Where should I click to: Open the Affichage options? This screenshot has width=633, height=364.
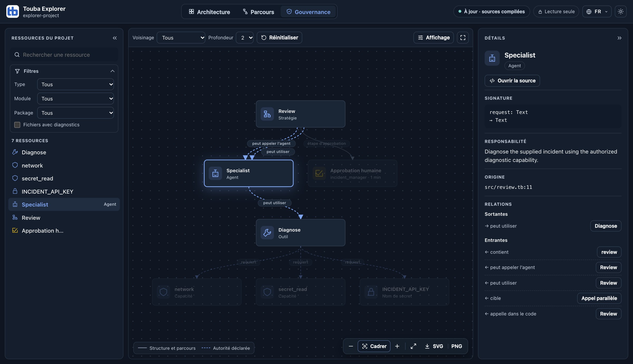(x=434, y=38)
